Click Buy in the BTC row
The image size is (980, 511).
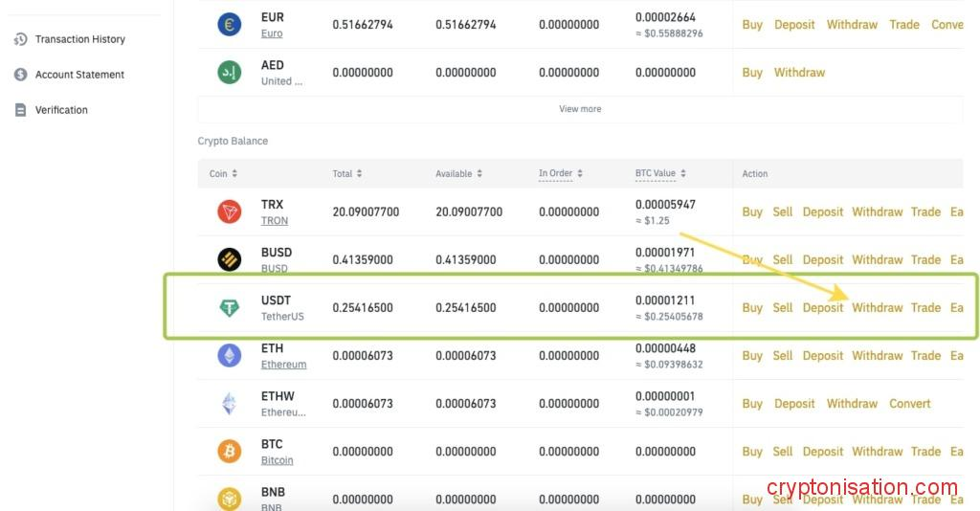pyautogui.click(x=752, y=451)
